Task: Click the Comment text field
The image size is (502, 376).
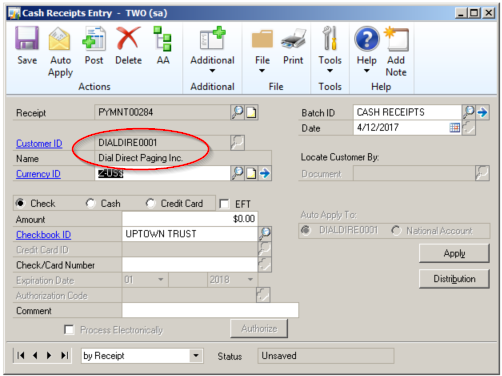Action: (x=210, y=310)
